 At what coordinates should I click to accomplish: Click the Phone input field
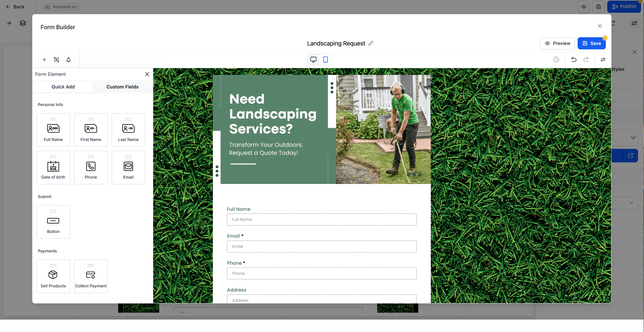point(322,273)
